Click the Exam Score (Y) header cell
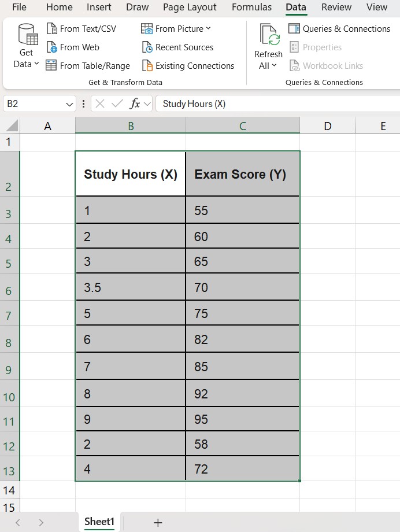Screen dimensions: 400x532 pyautogui.click(x=242, y=173)
